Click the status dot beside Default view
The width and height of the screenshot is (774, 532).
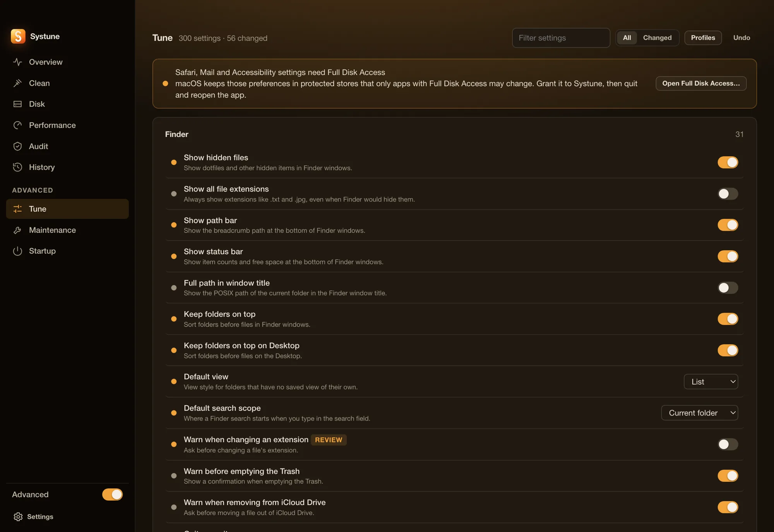[x=174, y=381]
